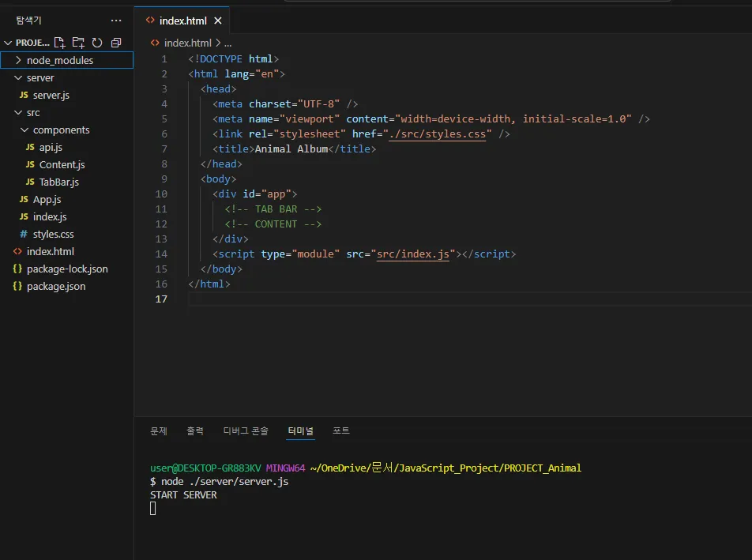The width and height of the screenshot is (752, 560).
Task: Click the JS icon beside server.js
Action: [24, 95]
